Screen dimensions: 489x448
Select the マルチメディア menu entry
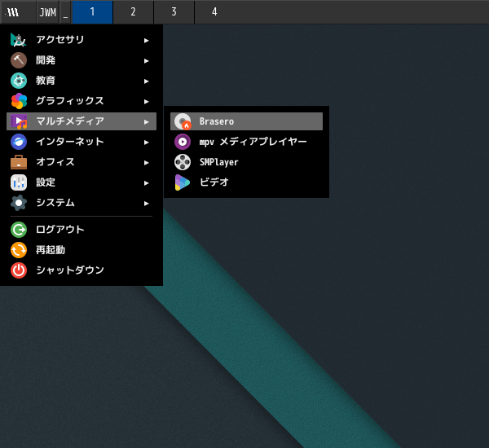click(x=81, y=121)
